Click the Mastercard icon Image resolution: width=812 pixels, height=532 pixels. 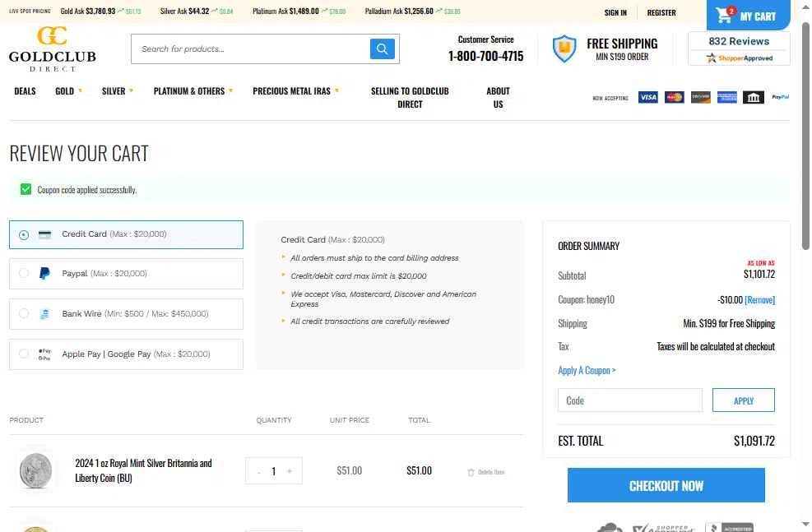[675, 97]
